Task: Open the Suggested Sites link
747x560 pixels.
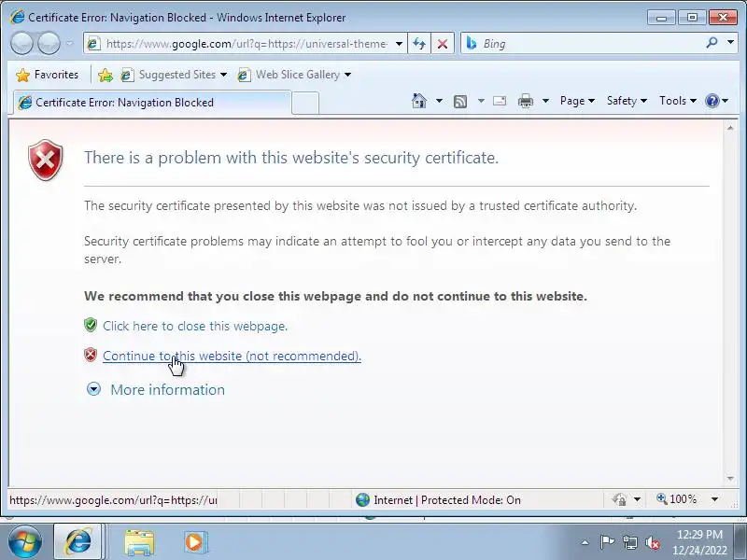Action: pos(174,75)
